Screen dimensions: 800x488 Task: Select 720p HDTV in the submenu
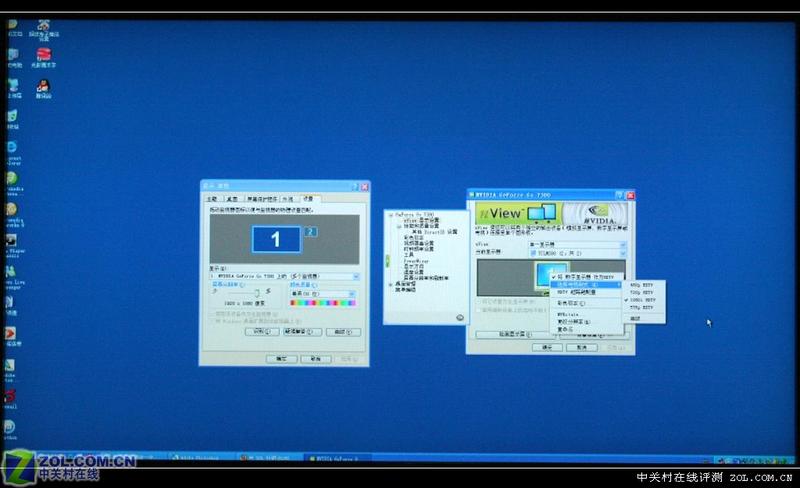coord(644,292)
